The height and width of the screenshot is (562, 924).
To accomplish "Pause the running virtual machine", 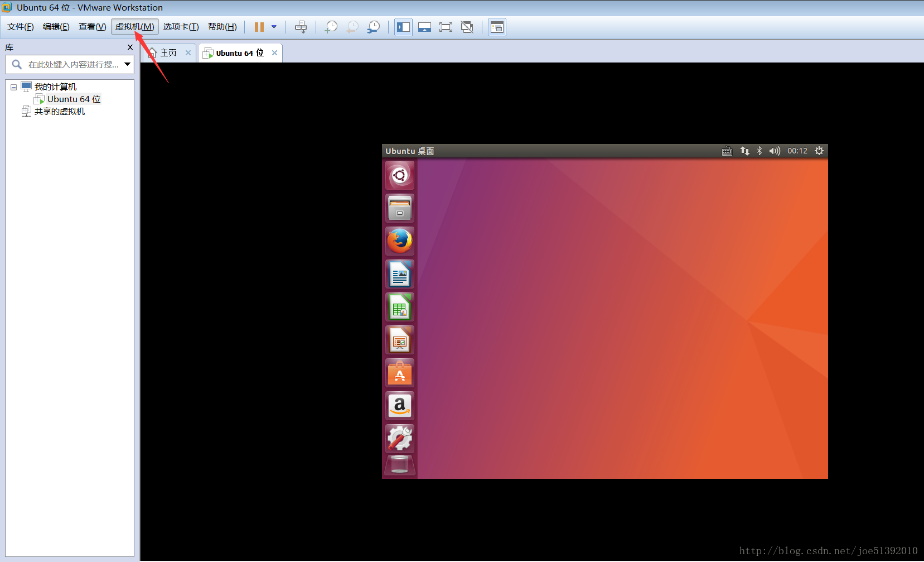I will point(259,27).
